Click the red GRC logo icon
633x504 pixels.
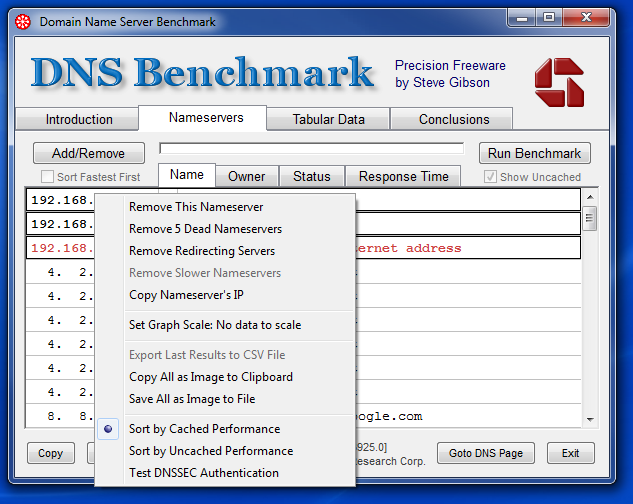(559, 82)
